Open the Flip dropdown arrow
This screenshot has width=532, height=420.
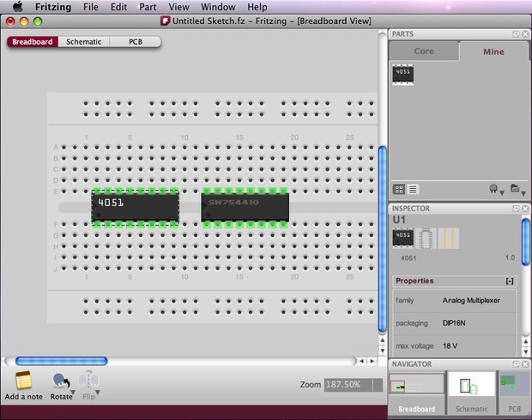[98, 393]
